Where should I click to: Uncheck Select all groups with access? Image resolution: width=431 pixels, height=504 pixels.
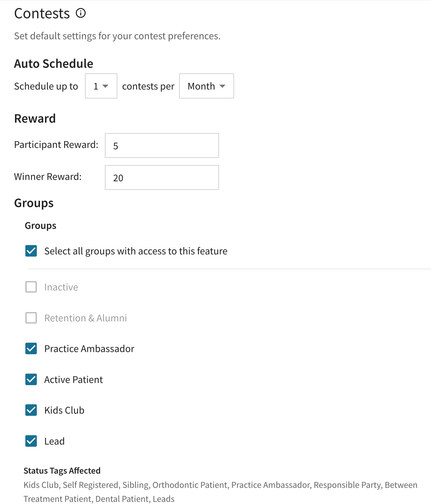[31, 251]
